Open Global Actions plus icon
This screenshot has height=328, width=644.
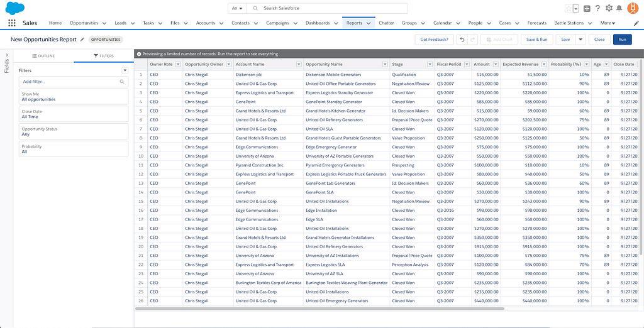click(x=587, y=8)
